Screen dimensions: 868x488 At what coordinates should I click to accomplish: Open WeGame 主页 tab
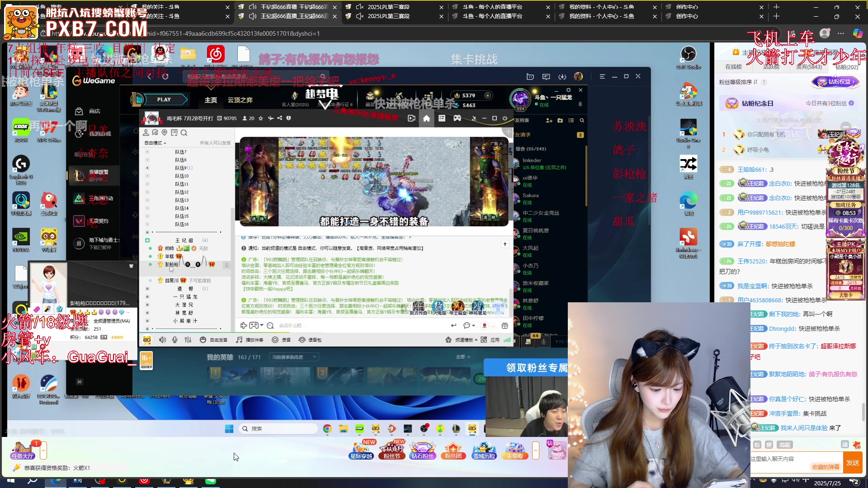(x=211, y=100)
